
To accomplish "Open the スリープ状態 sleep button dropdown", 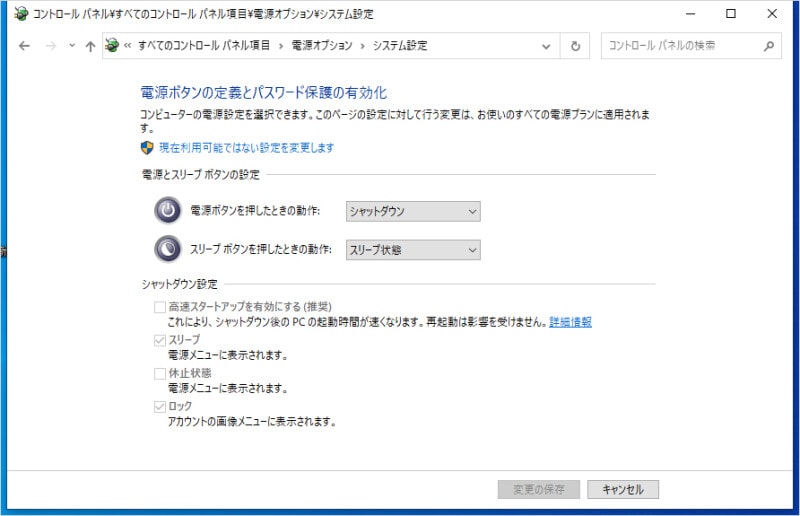I will point(413,250).
